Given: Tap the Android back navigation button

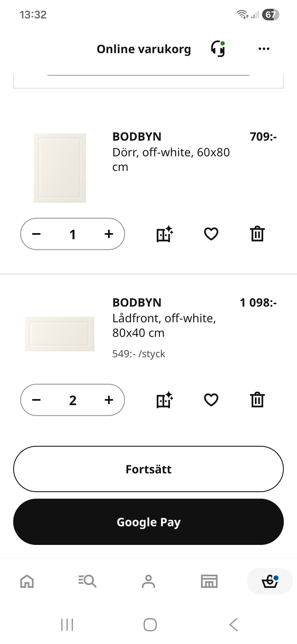Looking at the screenshot, I should (234, 624).
